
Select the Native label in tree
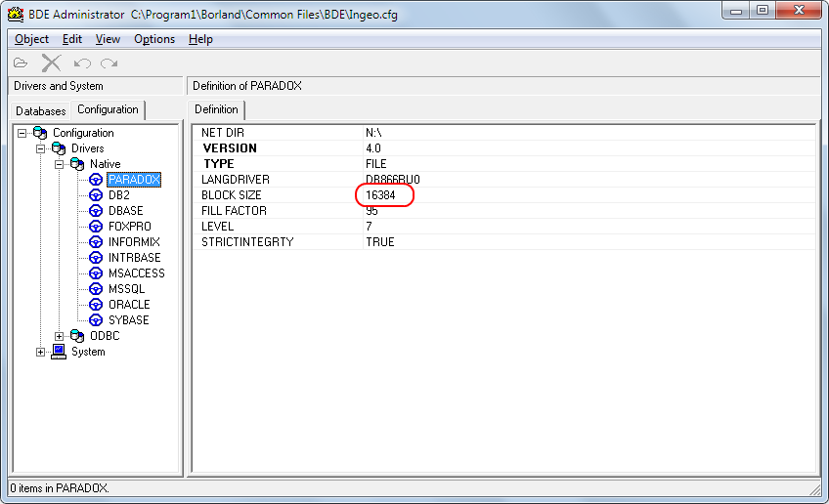[106, 164]
